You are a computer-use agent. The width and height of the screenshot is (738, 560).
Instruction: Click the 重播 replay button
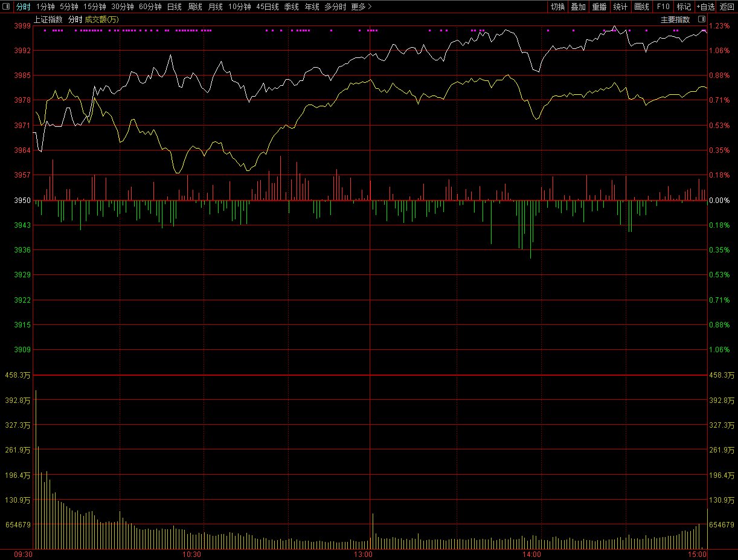[x=599, y=7]
